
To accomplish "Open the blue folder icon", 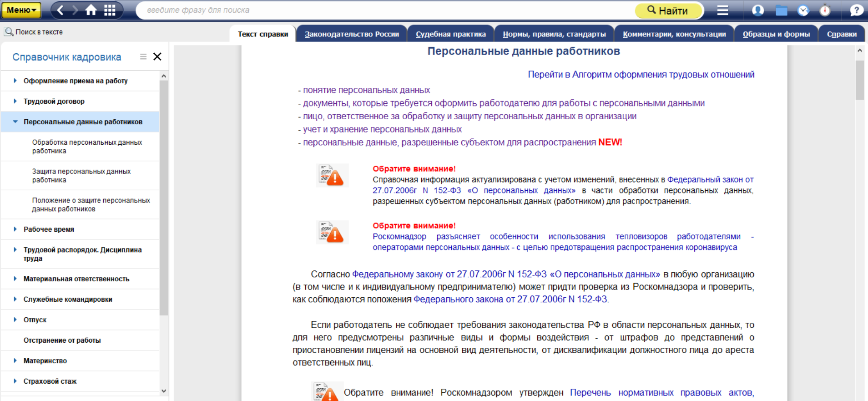I will click(x=781, y=10).
